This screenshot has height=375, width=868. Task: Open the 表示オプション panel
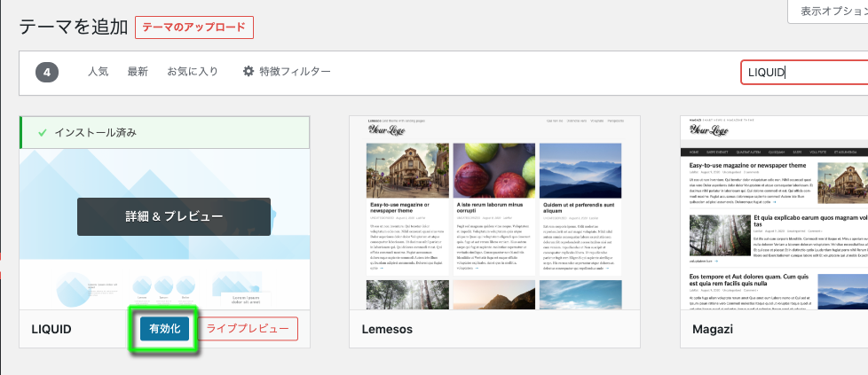coord(828,12)
